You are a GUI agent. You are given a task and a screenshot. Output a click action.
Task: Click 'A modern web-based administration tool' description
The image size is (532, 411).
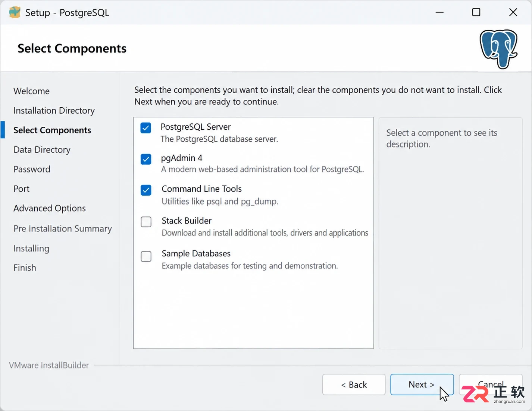pos(262,169)
